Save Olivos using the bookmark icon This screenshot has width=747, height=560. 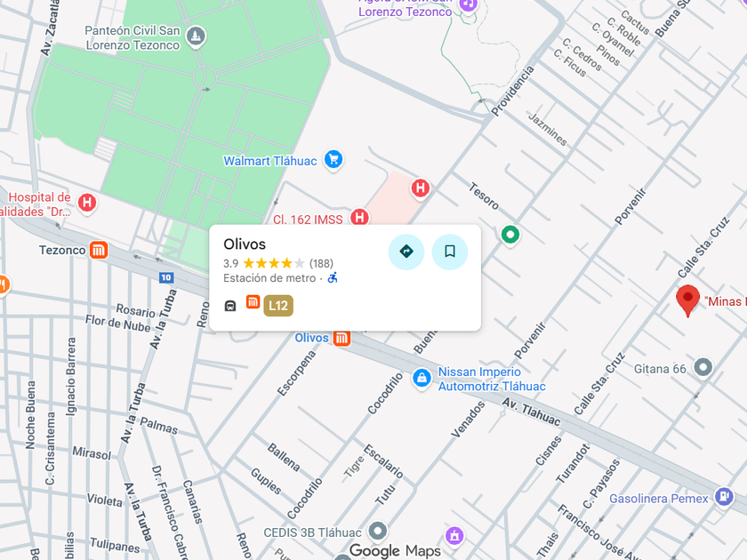[450, 252]
